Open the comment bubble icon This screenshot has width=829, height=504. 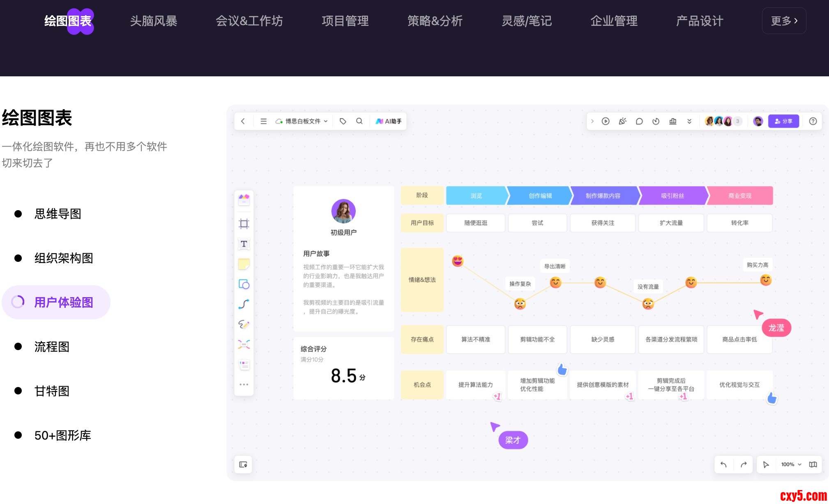[639, 121]
